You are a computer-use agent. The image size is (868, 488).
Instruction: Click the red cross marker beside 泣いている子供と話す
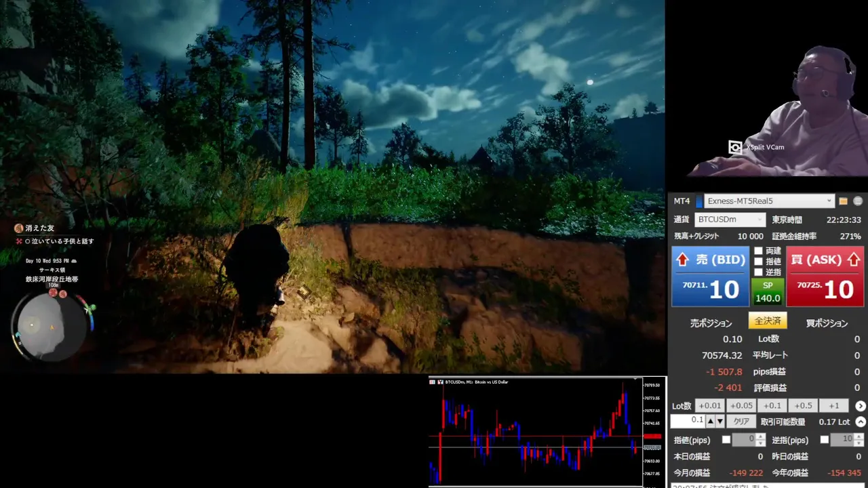coord(19,241)
